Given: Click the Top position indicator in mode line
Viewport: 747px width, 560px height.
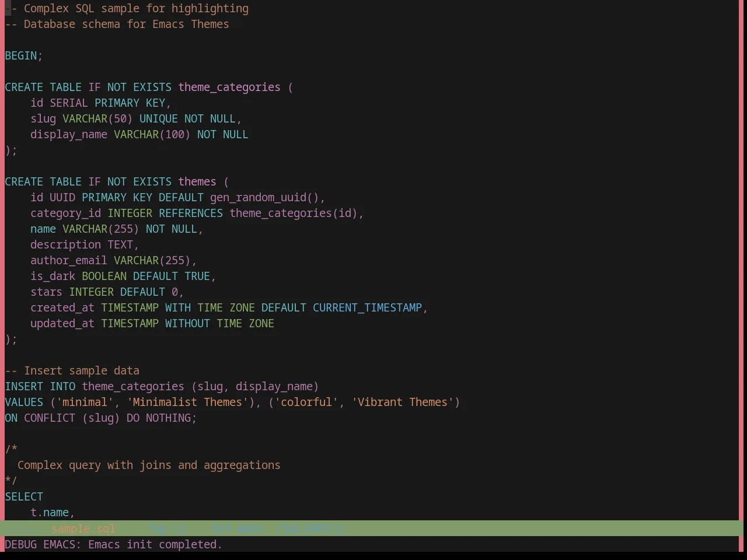Looking at the screenshot, I should (x=158, y=528).
